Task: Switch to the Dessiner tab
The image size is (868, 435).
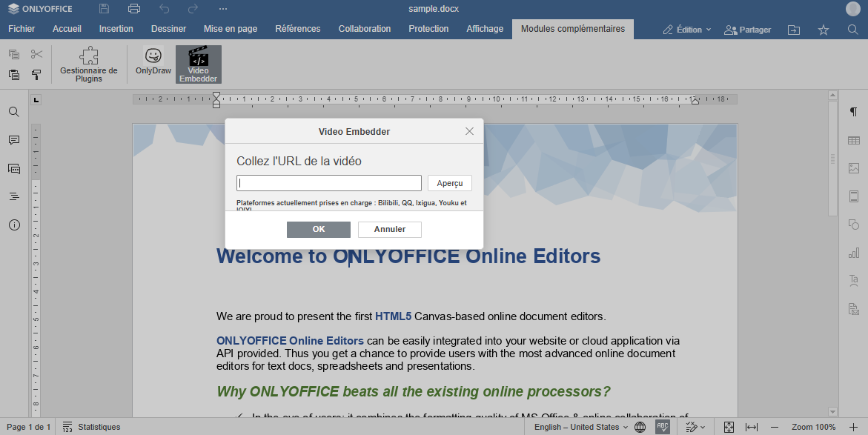Action: coord(168,29)
